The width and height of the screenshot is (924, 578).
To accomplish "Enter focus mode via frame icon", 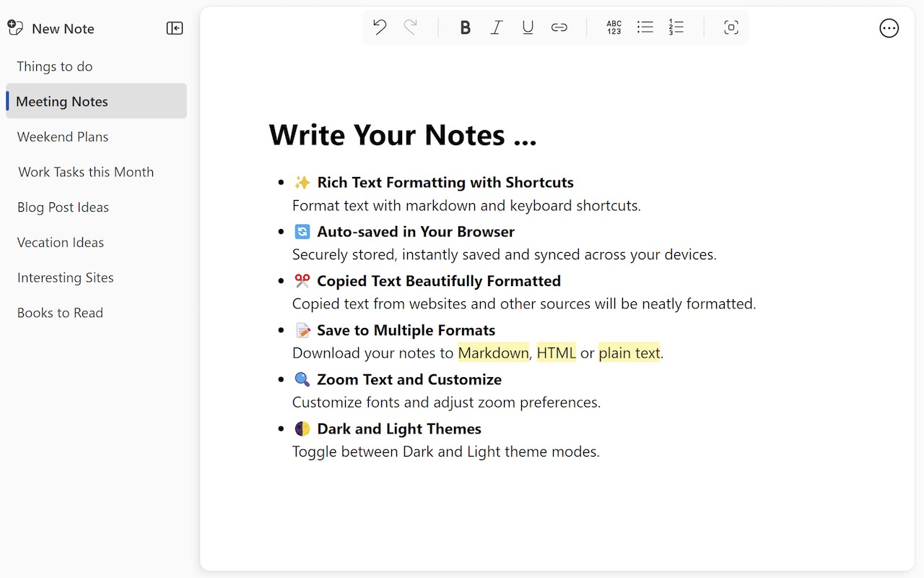I will (731, 27).
